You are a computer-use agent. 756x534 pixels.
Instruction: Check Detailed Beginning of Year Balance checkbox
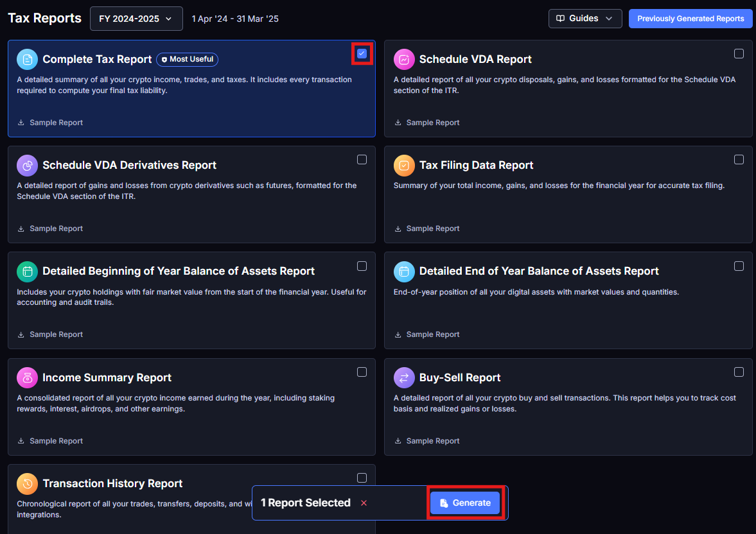(362, 266)
